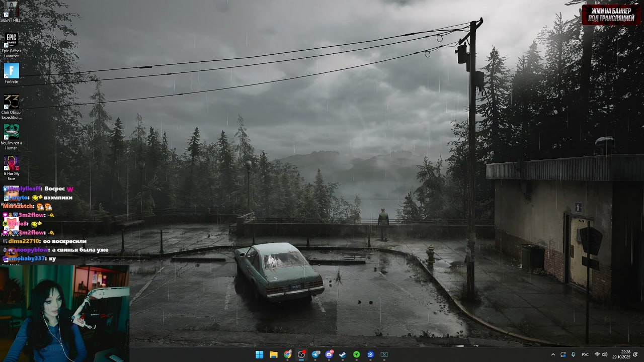Image resolution: width=644 pixels, height=362 pixels.
Task: Click chat message "вээмпики"
Action: tap(59, 198)
